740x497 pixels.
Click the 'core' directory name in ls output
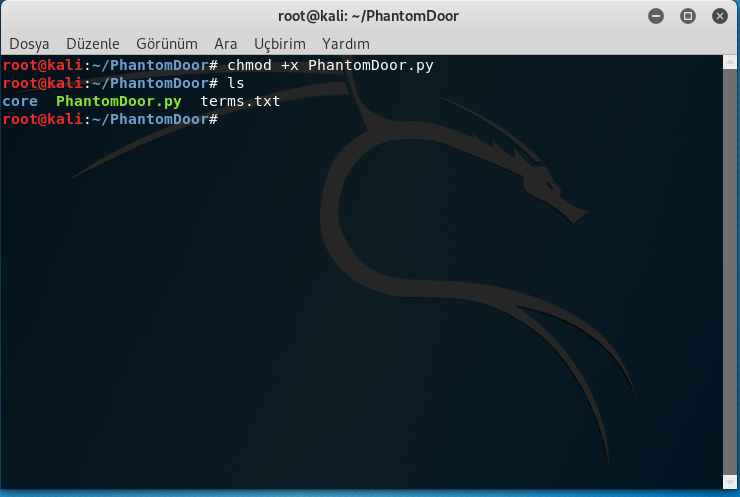click(x=20, y=101)
